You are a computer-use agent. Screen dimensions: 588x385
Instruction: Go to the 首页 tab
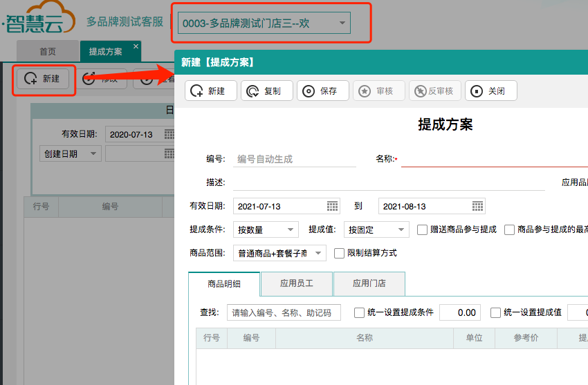point(48,51)
